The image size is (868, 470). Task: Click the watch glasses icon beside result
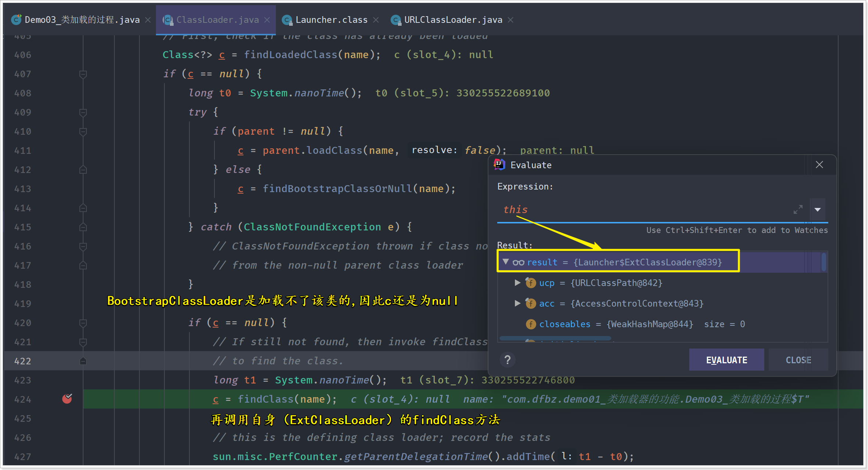[x=518, y=262]
